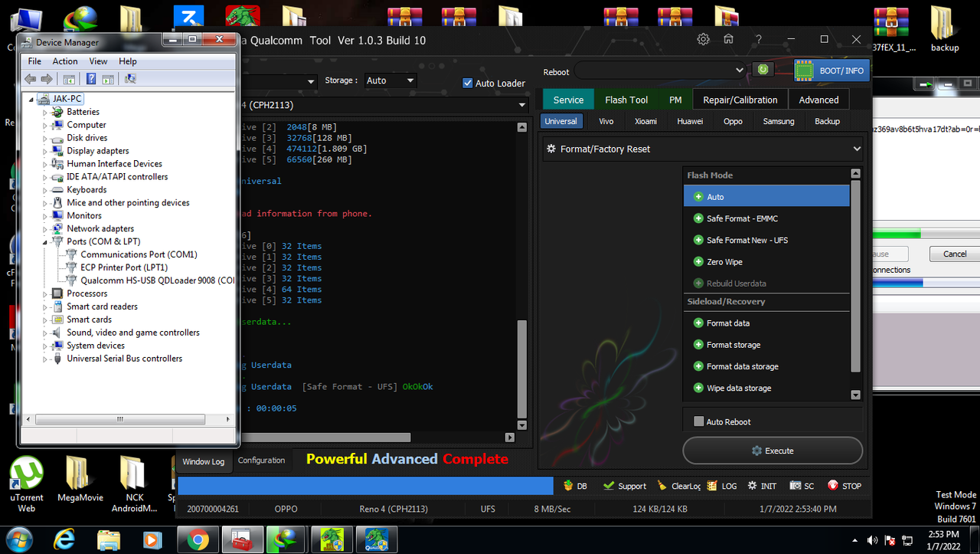
Task: Toggle the Auto Loader checkbox
Action: 468,83
